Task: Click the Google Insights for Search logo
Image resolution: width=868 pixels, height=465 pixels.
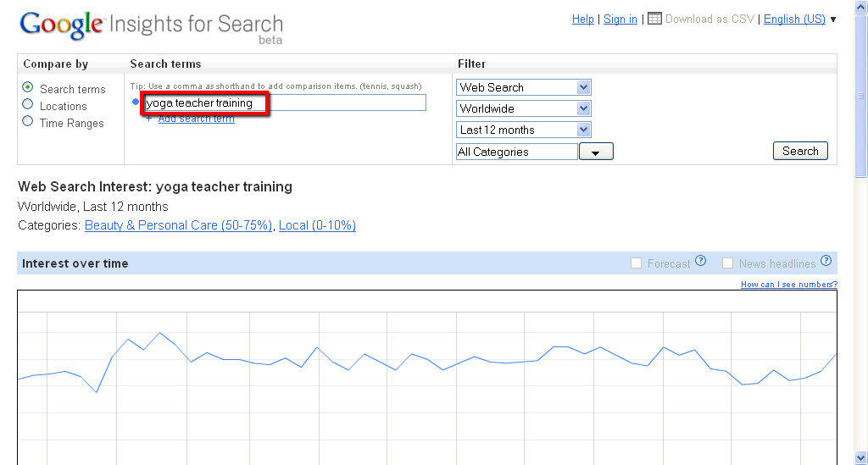Action: 151,25
